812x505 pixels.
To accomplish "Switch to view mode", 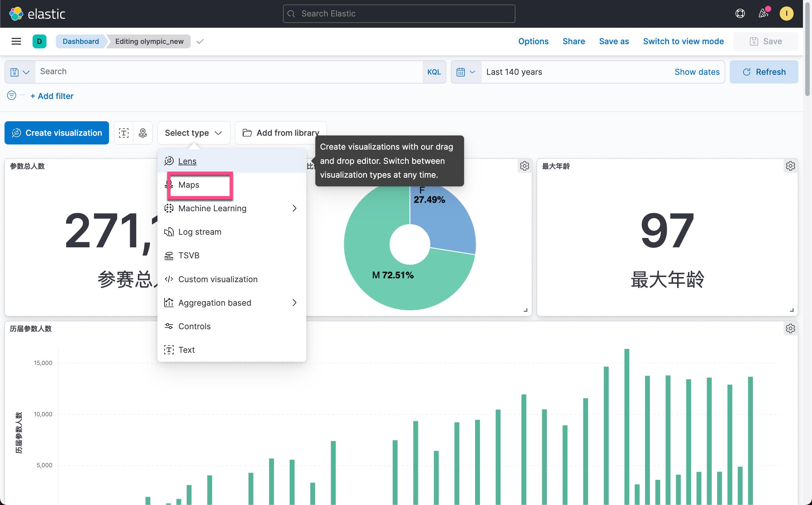I will pyautogui.click(x=683, y=41).
